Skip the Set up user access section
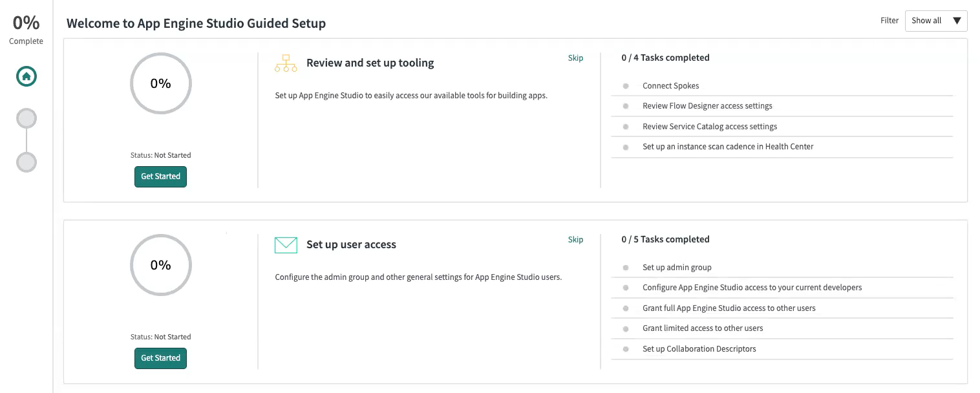980x393 pixels. [x=575, y=240]
